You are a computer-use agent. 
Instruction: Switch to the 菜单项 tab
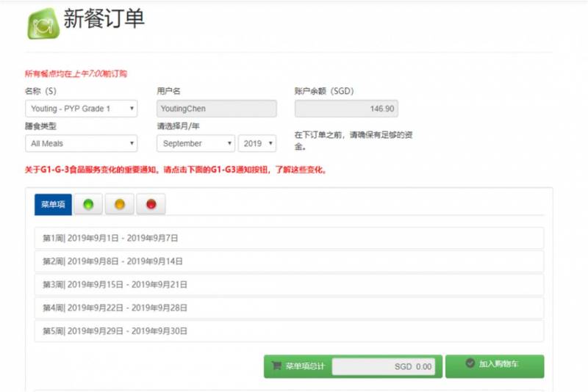(53, 205)
